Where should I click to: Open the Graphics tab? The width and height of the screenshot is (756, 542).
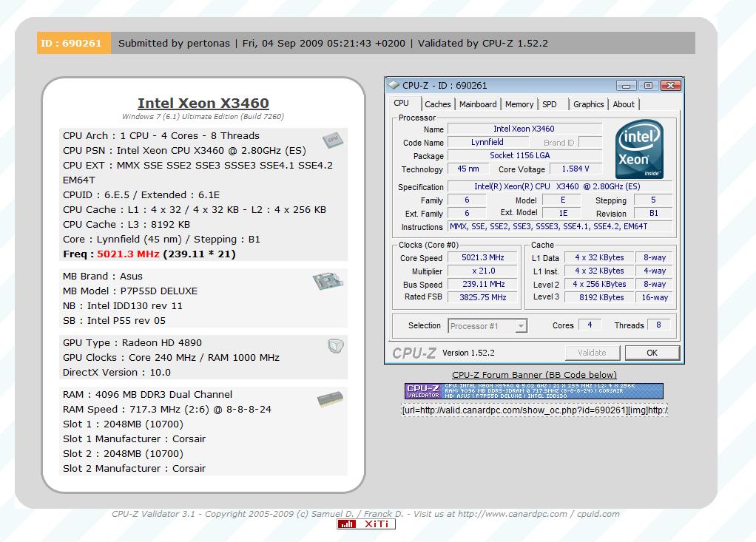(588, 104)
